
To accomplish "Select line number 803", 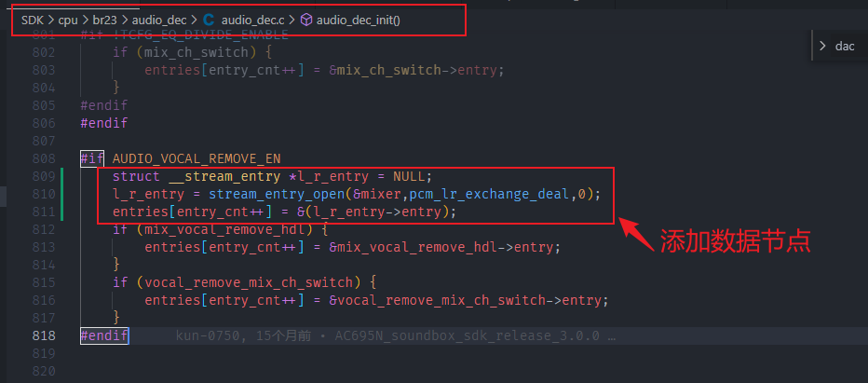I will (44, 71).
